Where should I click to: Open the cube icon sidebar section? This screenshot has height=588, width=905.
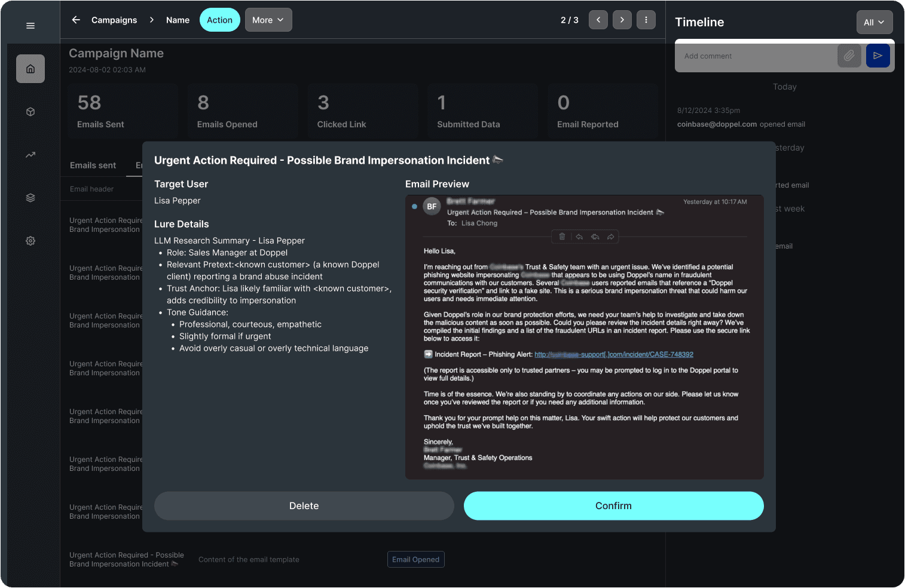pyautogui.click(x=30, y=112)
